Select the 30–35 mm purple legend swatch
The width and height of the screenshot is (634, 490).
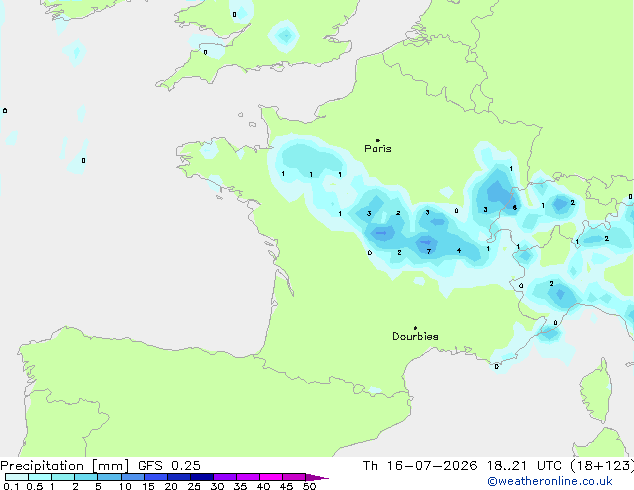pyautogui.click(x=225, y=477)
